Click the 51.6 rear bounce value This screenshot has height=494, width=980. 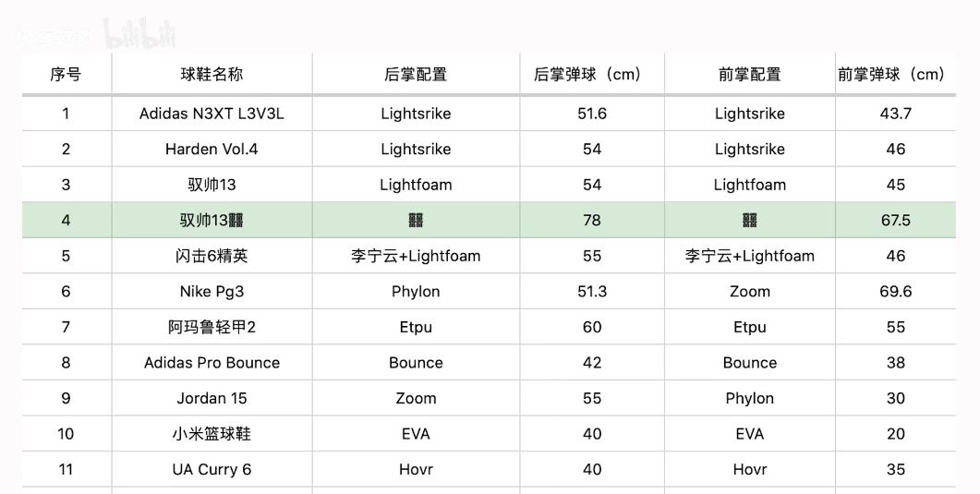(591, 114)
